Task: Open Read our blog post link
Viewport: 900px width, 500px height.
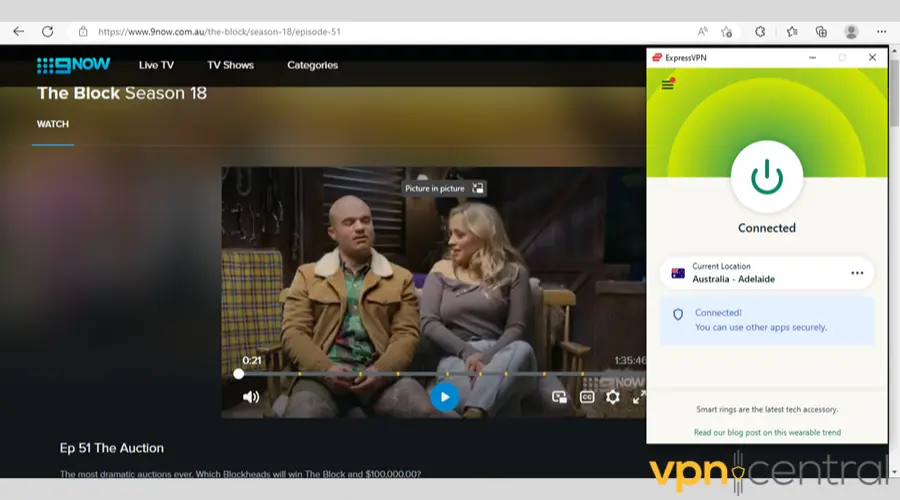Action: pos(767,432)
